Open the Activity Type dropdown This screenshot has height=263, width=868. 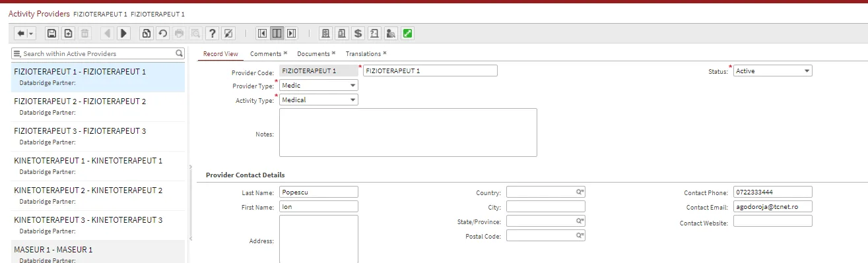click(353, 100)
